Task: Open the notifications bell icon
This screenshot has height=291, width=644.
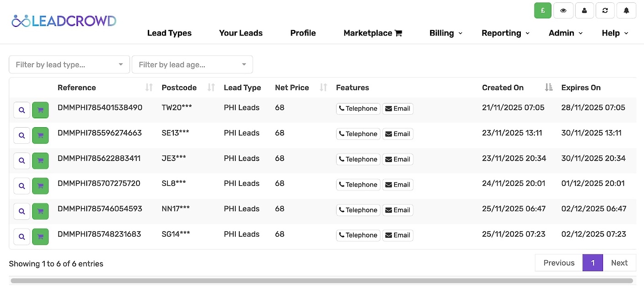Action: point(626,10)
